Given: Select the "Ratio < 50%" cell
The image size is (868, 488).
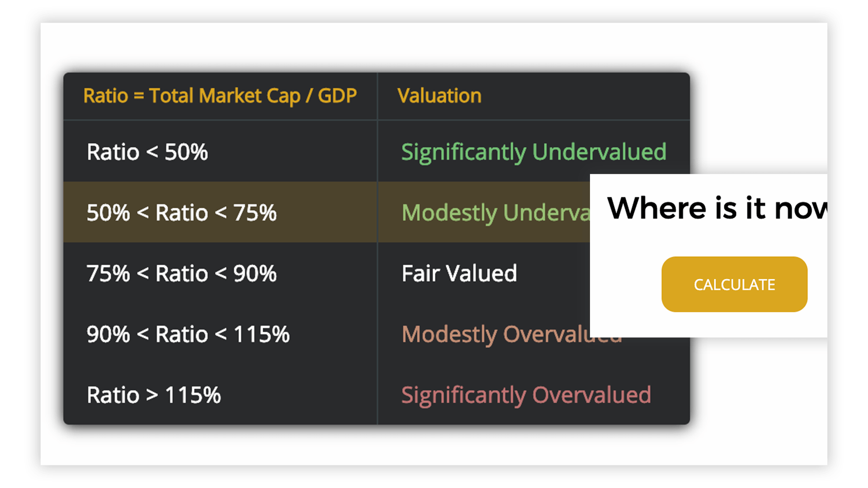Looking at the screenshot, I should coord(147,152).
